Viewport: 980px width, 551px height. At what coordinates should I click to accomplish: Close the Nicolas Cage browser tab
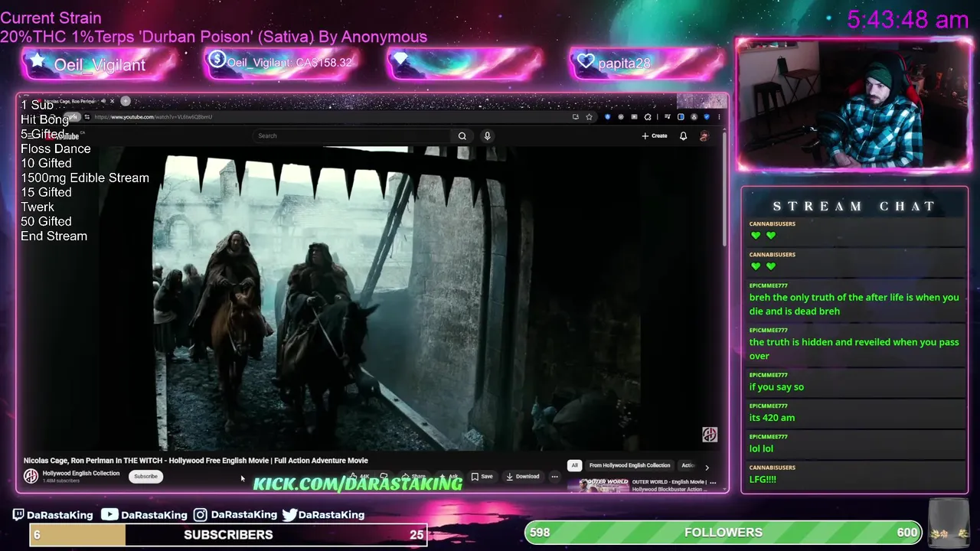coord(112,101)
